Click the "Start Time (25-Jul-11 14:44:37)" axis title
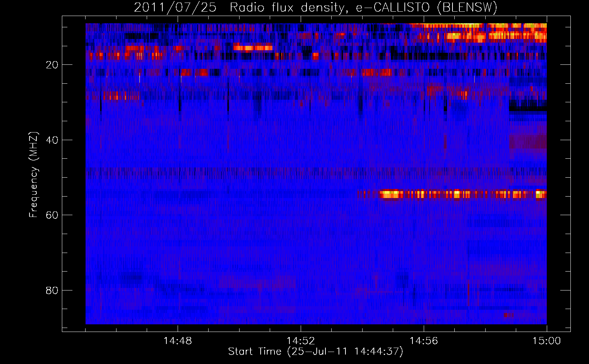Image resolution: width=589 pixels, height=364 pixels. click(316, 352)
